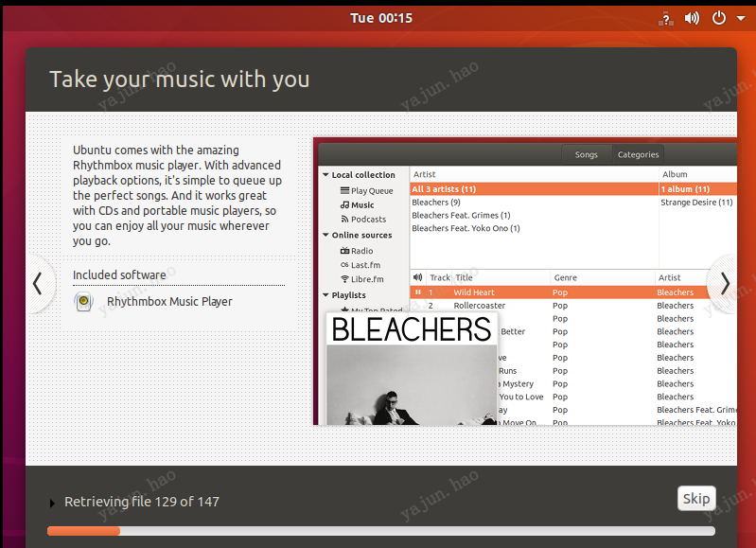Image resolution: width=756 pixels, height=548 pixels.
Task: Select 'Strange Desire (11)' album row
Action: pos(697,203)
